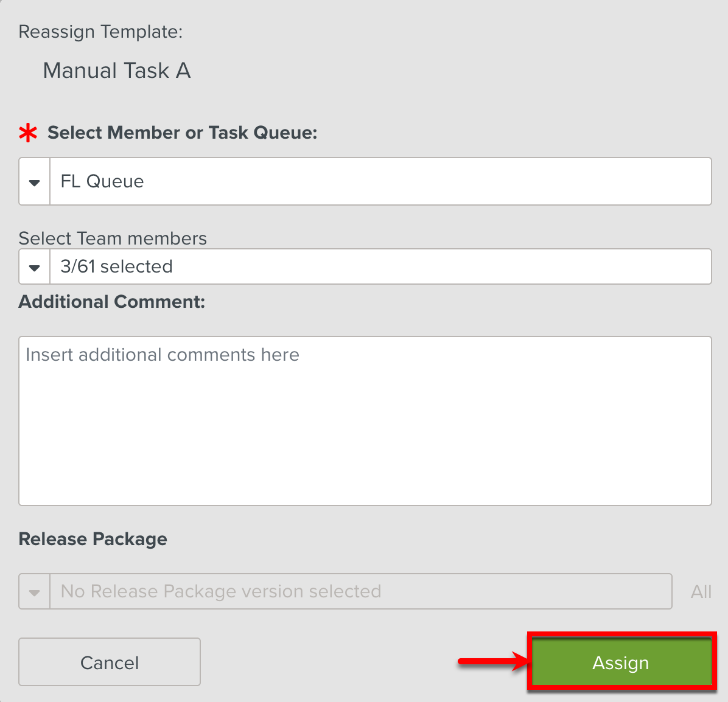Click the empty lower area of the comment box
Image resolution: width=728 pixels, height=702 pixels.
click(x=365, y=450)
